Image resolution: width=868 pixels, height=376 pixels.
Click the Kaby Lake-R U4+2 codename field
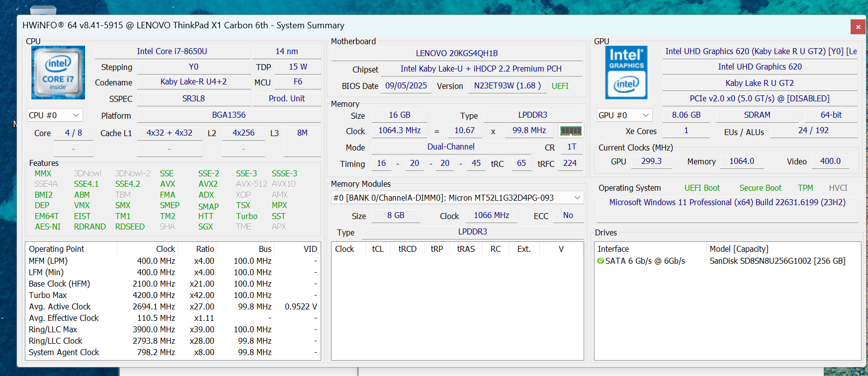pyautogui.click(x=193, y=81)
